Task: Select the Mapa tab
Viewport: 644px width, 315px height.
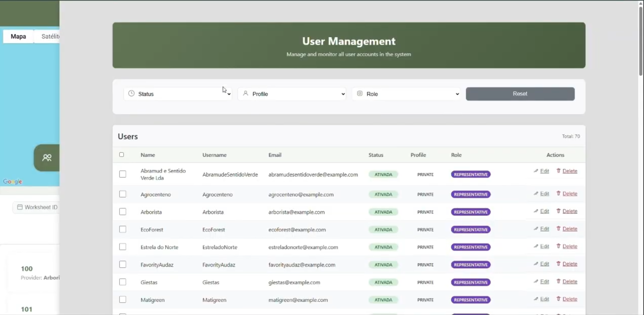Action: [x=19, y=36]
